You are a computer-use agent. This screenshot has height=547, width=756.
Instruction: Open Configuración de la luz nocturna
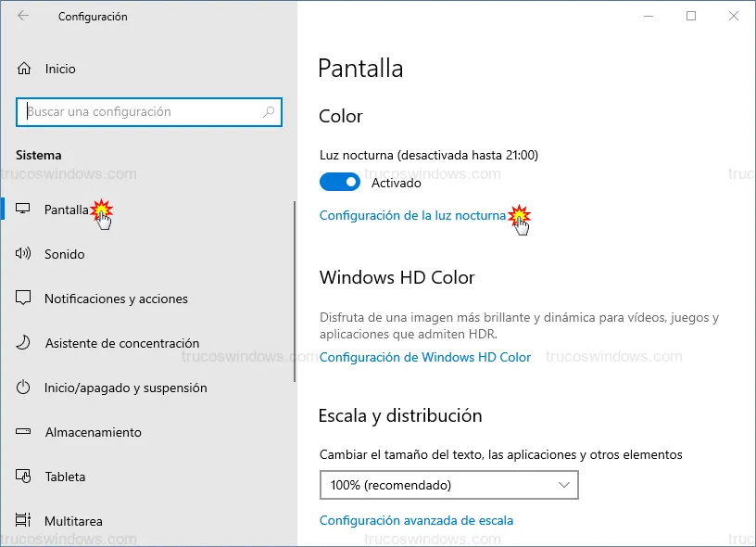tap(412, 215)
